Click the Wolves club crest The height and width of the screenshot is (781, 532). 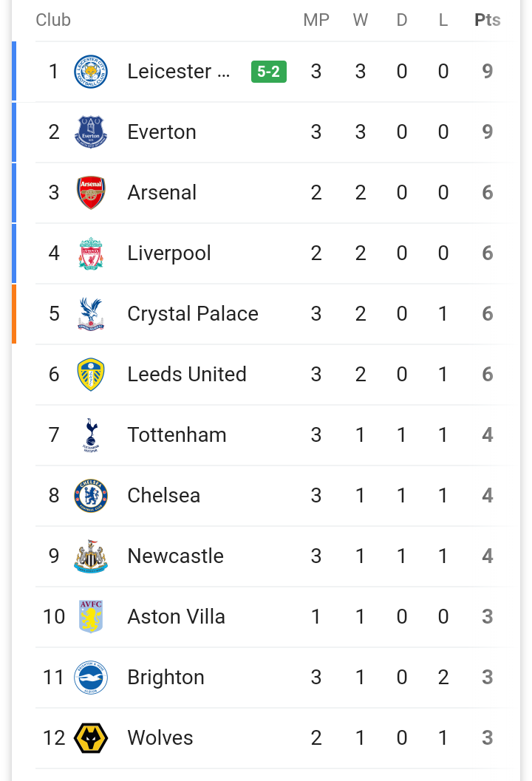click(91, 738)
